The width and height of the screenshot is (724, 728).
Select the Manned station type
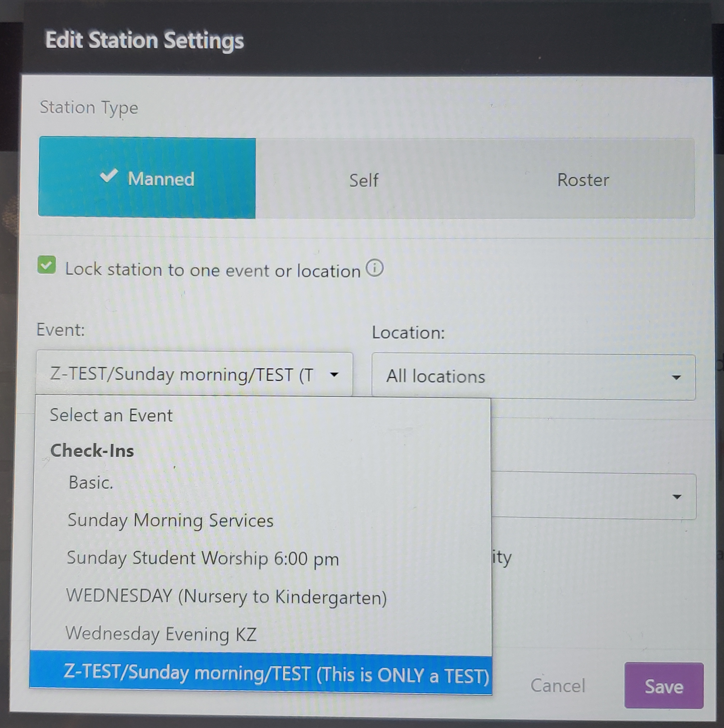(x=147, y=178)
